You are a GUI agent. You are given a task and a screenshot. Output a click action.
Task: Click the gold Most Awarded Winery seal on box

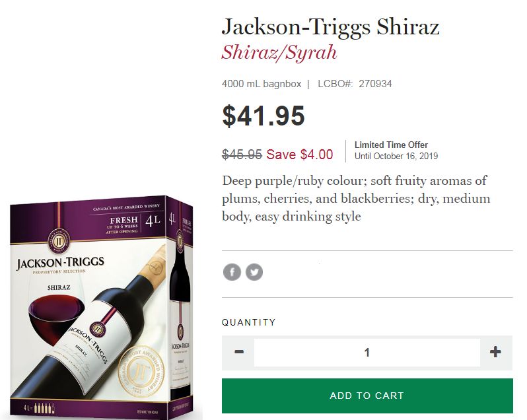[143, 370]
